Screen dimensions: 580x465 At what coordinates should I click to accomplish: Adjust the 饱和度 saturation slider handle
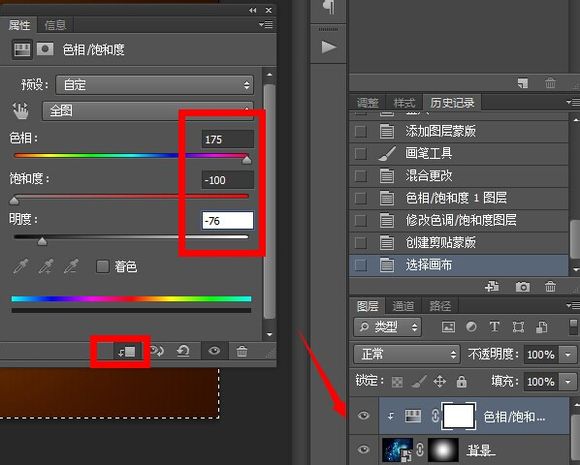14,201
